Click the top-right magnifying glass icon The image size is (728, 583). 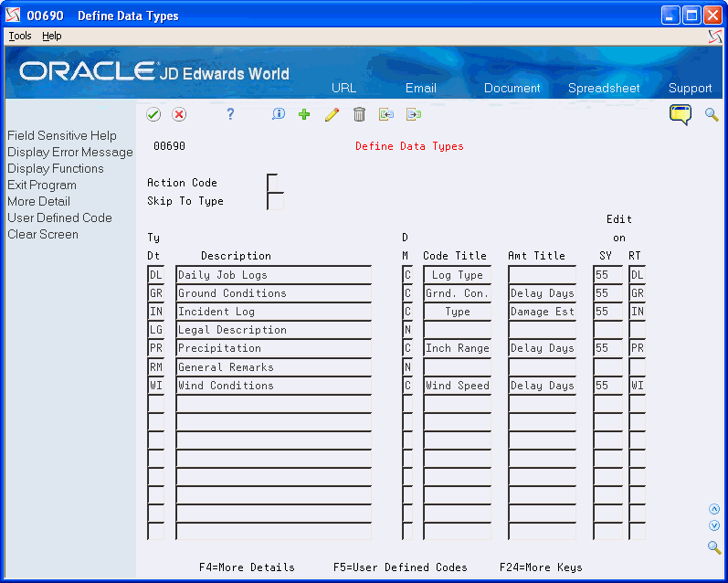click(712, 114)
